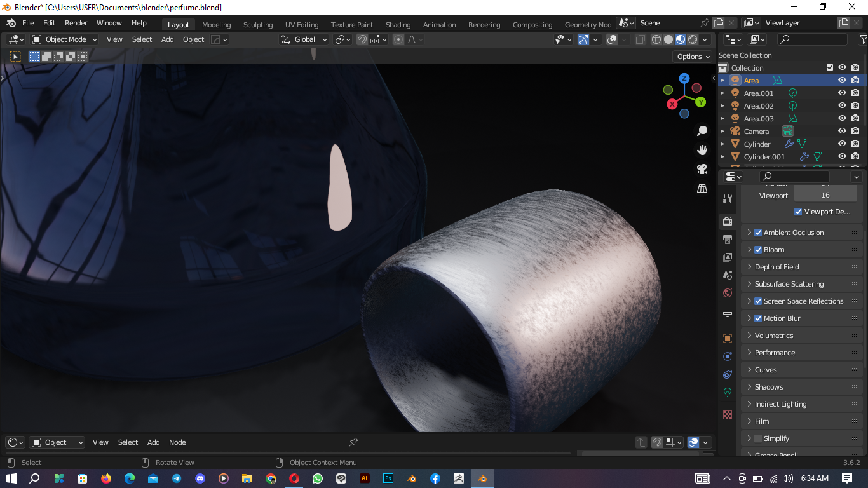The width and height of the screenshot is (868, 488).
Task: Click the viewport zoom magnifier icon
Action: coord(702,131)
